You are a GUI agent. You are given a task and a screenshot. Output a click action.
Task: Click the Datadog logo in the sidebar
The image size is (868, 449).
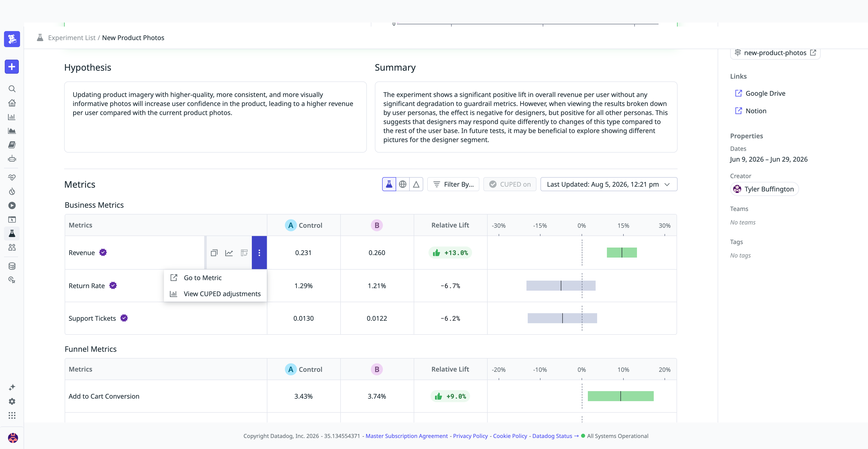click(12, 39)
